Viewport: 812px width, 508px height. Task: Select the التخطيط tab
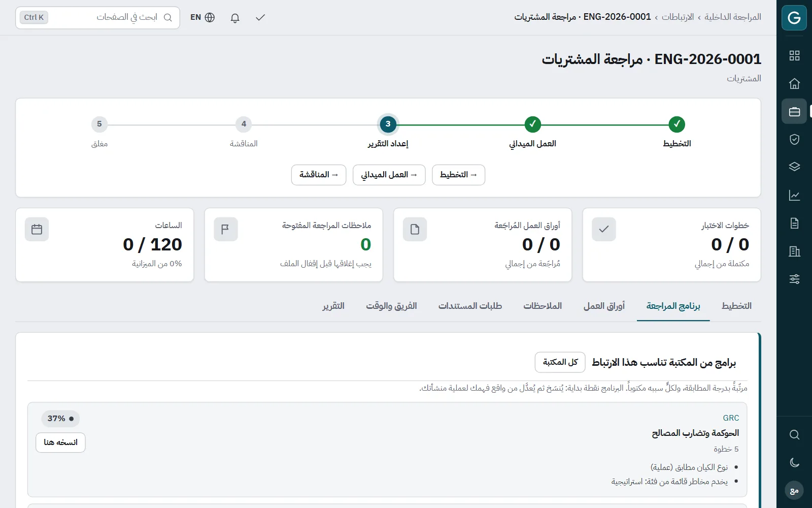(736, 306)
